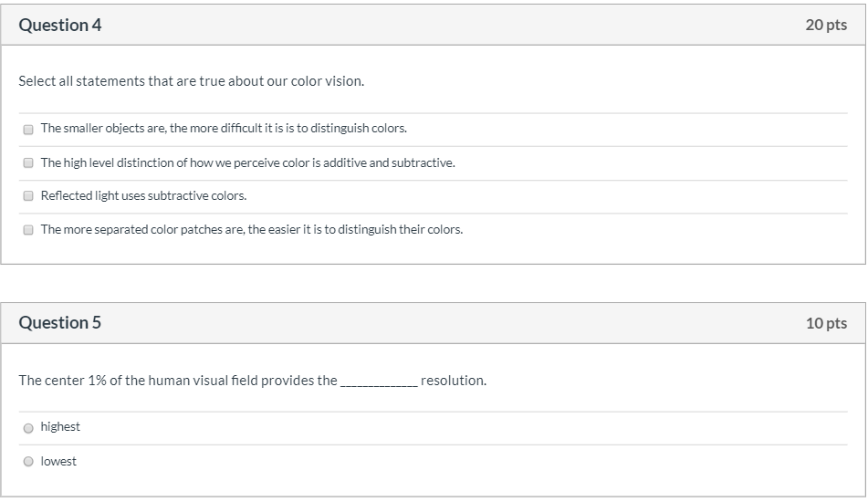The image size is (868, 502).
Task: Click the sentence about more separated color patches
Action: click(251, 229)
